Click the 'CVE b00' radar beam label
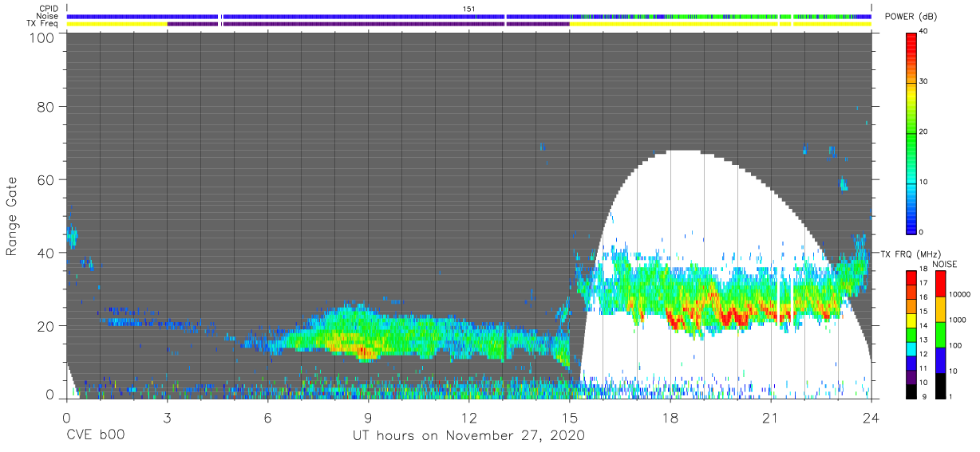This screenshot has width=980, height=452. point(95,436)
